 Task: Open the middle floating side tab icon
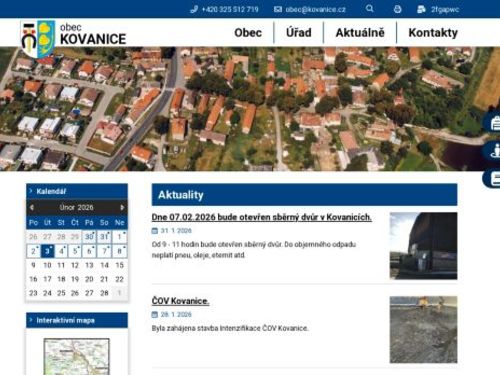[492, 151]
